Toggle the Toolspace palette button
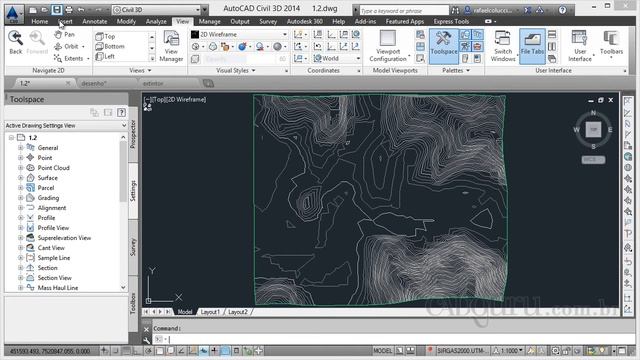The image size is (640, 360). pos(444,46)
